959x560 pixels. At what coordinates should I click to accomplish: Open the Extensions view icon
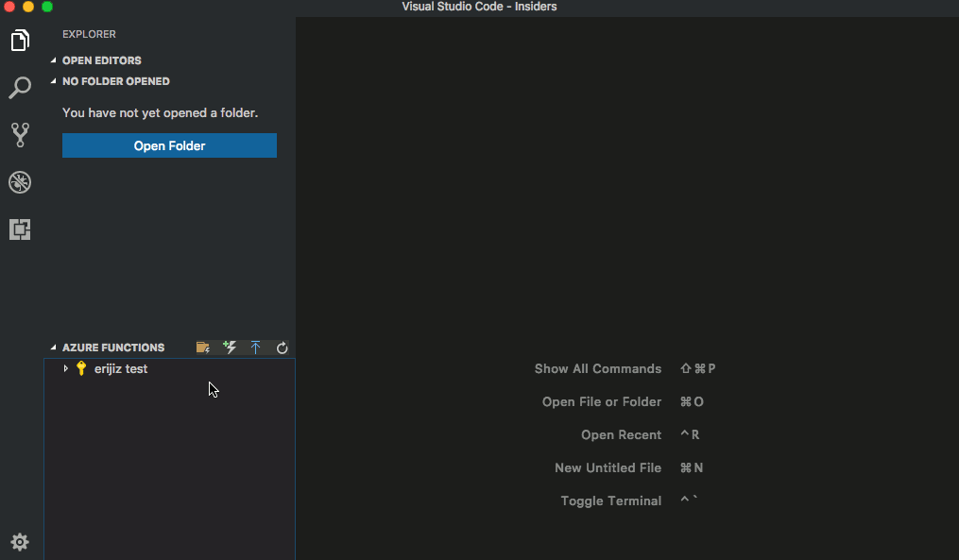[x=20, y=229]
